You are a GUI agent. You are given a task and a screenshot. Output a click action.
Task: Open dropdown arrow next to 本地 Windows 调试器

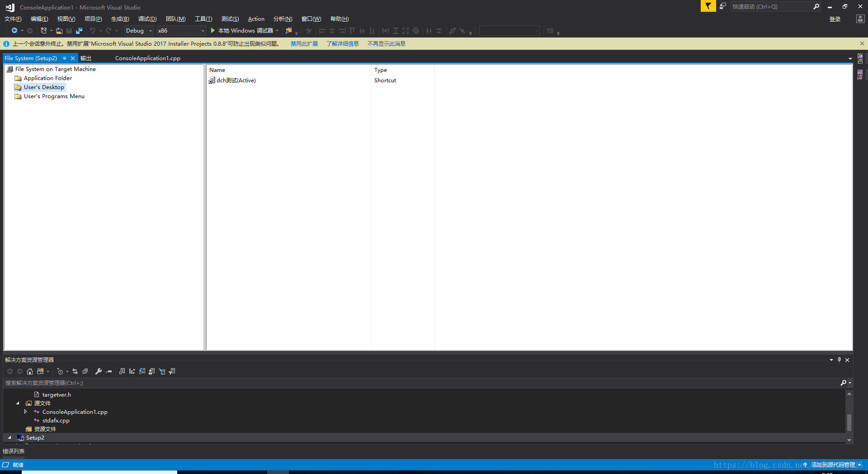point(277,31)
